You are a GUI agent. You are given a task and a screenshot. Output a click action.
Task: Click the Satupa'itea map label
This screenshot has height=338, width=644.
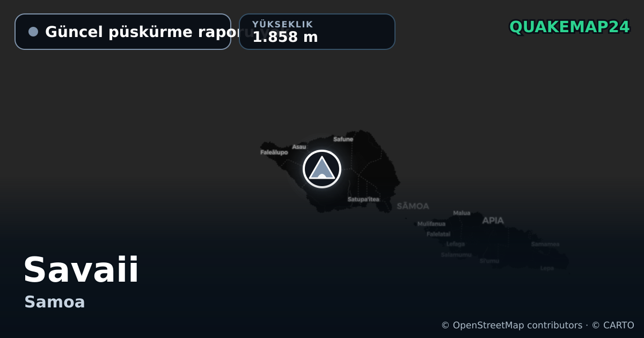pos(363,200)
